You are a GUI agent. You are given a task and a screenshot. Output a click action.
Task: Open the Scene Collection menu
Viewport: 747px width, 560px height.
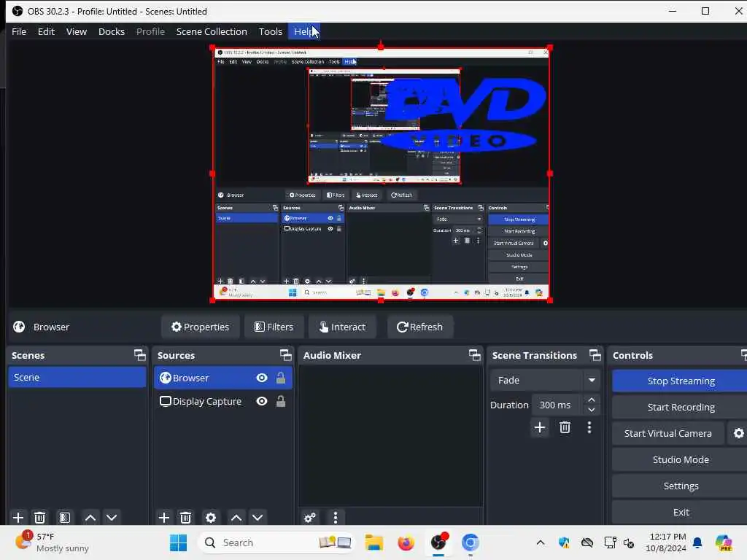[x=212, y=31]
